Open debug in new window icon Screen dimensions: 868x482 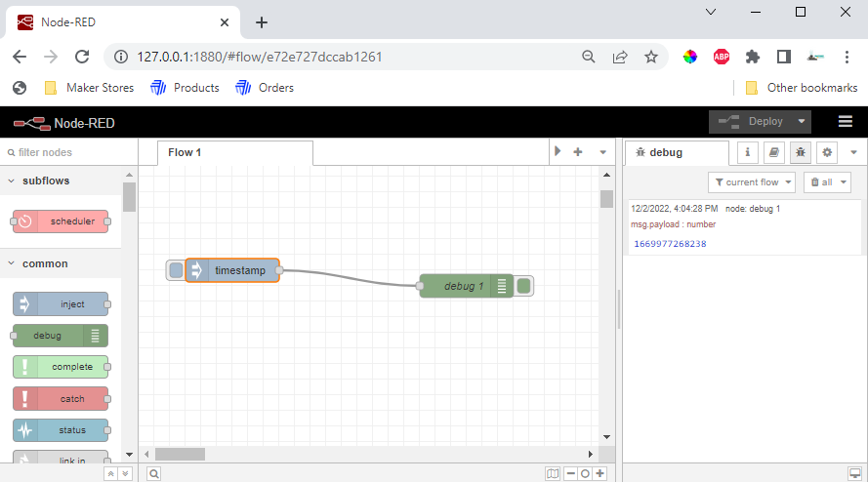pyautogui.click(x=854, y=473)
